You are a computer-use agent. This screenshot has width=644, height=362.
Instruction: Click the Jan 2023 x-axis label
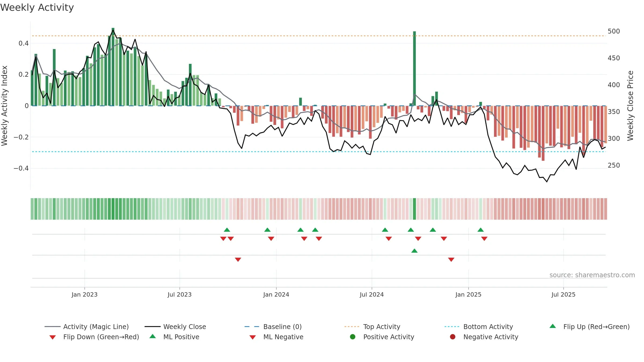click(85, 294)
